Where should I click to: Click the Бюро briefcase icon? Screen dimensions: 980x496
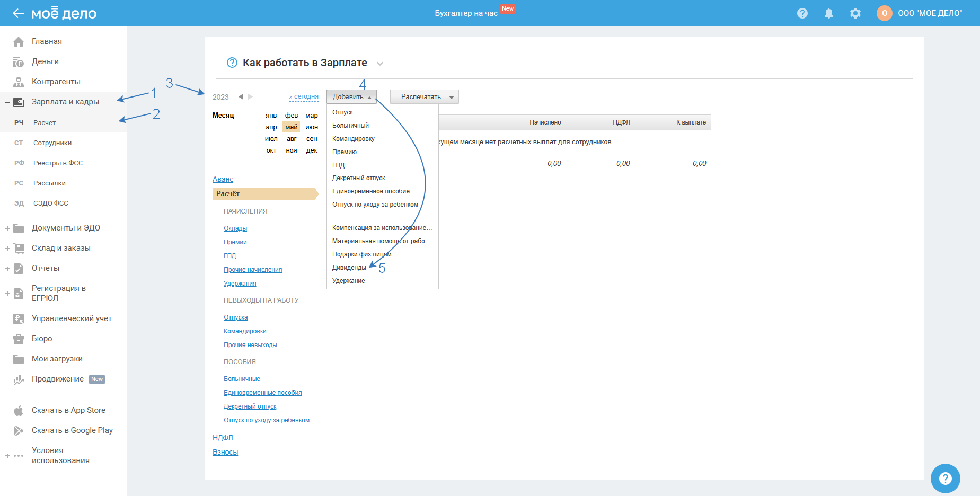[19, 339]
